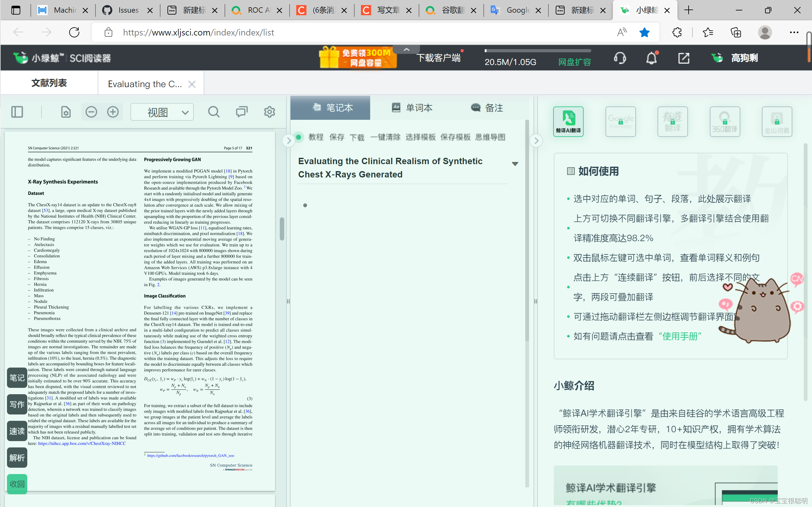Click the customer service headset icon
The width and height of the screenshot is (812, 507).
619,58
